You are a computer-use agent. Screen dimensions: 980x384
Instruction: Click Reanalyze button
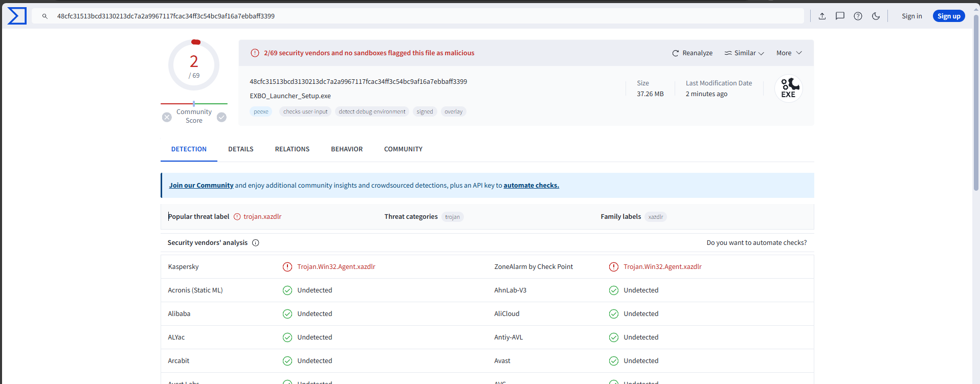(x=692, y=53)
